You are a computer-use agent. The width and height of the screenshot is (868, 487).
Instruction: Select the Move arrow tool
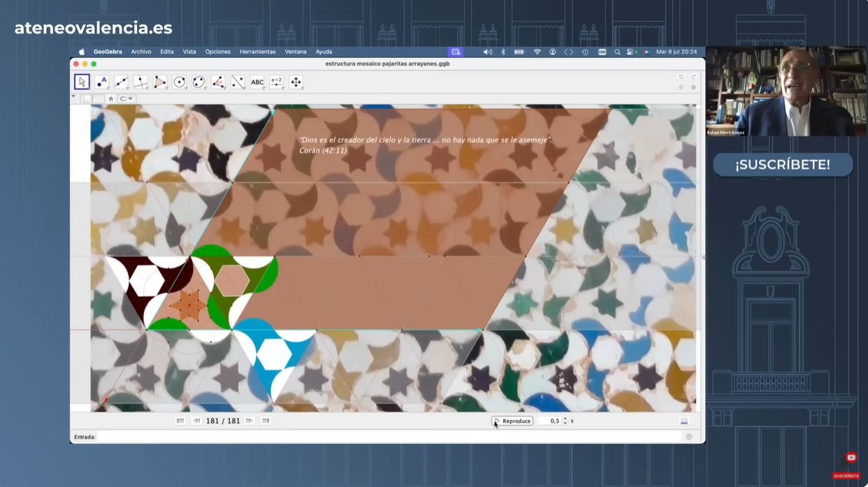82,82
